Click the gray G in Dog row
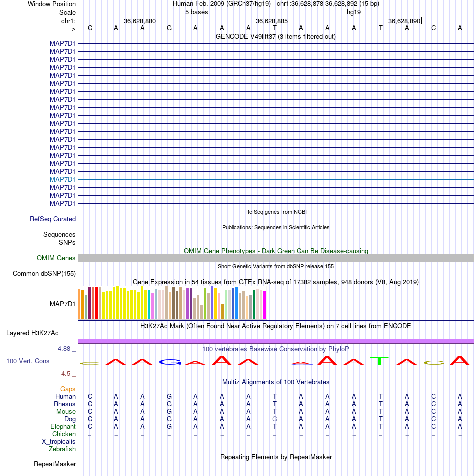The image size is (475, 476). 274,419
